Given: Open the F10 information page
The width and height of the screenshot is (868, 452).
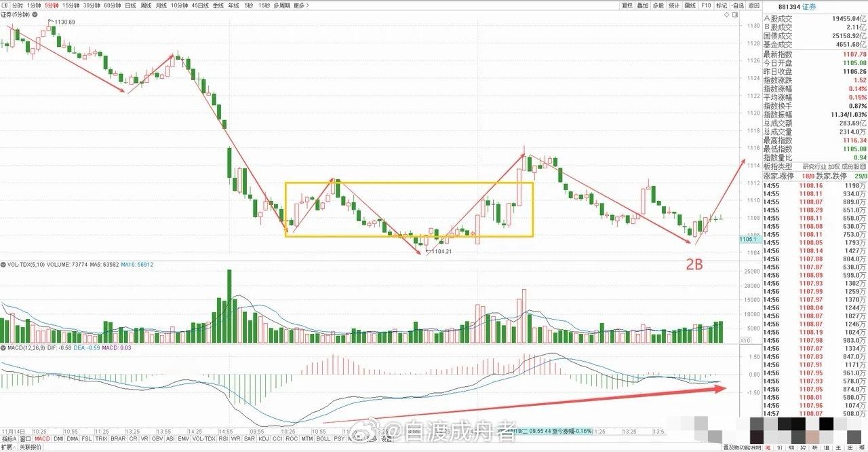Looking at the screenshot, I should pos(706,5).
